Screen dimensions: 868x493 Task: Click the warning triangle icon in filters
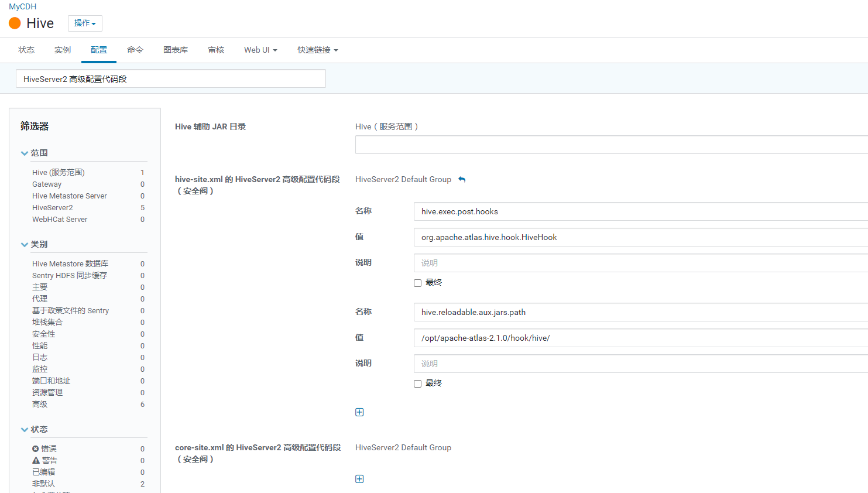tap(36, 460)
